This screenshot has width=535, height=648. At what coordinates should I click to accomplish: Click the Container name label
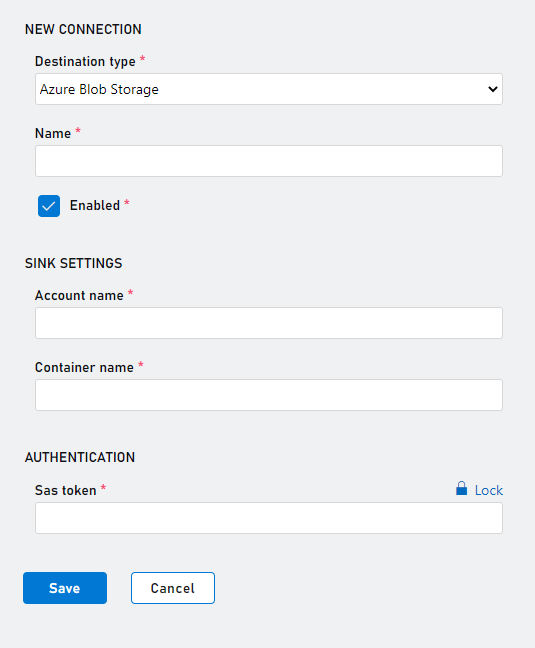[84, 367]
